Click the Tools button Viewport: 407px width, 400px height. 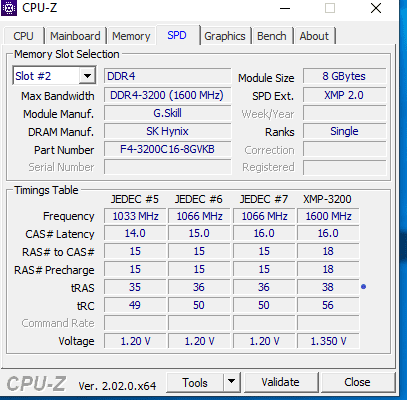point(195,382)
